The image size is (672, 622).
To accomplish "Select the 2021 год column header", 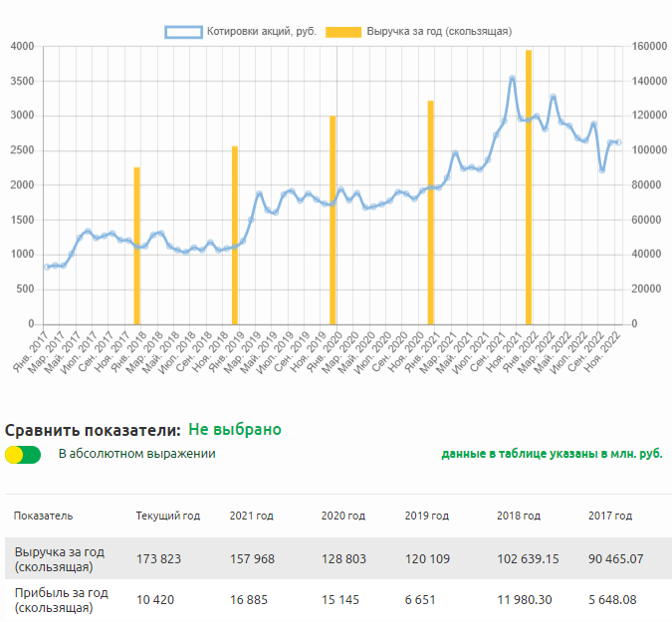I will coord(251,516).
